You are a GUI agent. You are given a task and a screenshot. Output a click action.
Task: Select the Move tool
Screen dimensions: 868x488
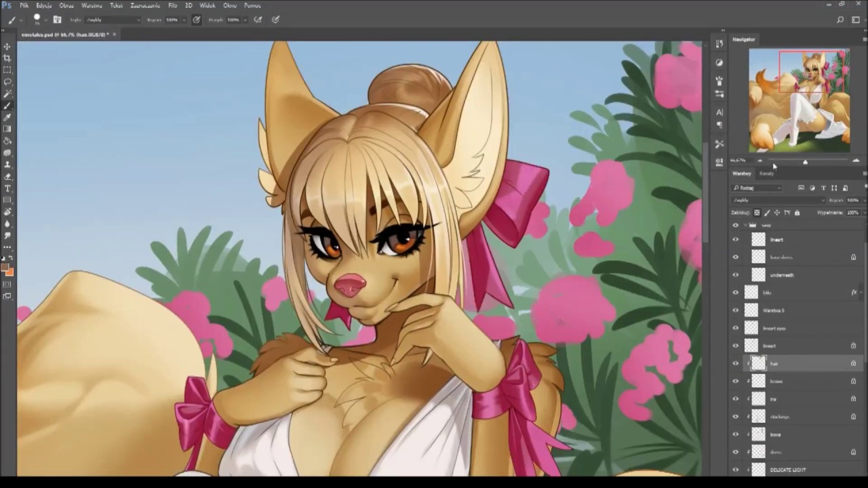pyautogui.click(x=7, y=46)
